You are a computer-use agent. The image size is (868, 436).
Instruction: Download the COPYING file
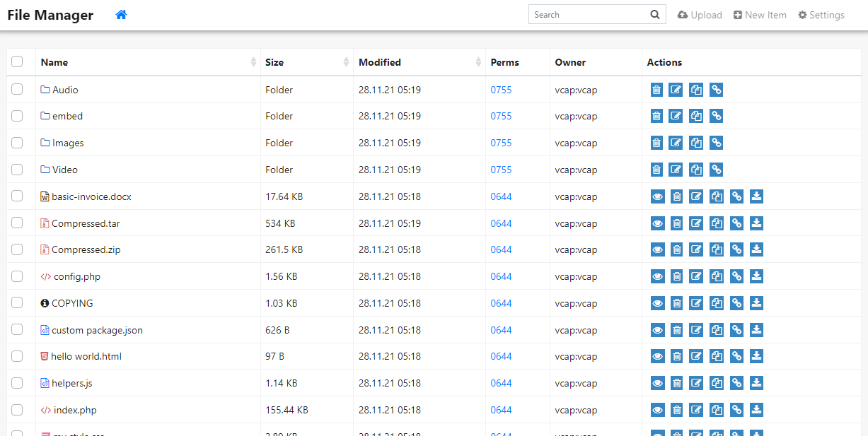pyautogui.click(x=756, y=303)
